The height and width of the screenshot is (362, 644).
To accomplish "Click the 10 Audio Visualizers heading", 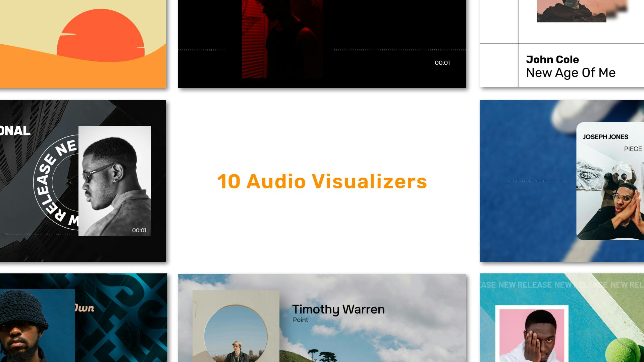I will (x=322, y=181).
